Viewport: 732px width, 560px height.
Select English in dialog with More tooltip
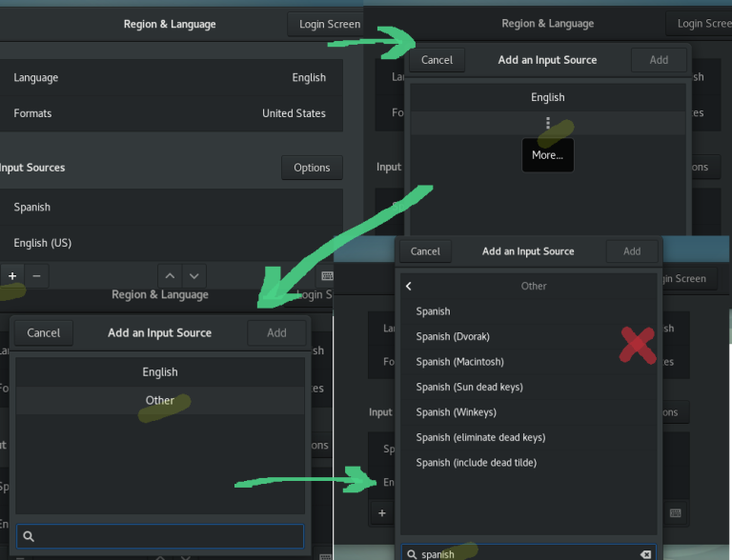tap(548, 97)
